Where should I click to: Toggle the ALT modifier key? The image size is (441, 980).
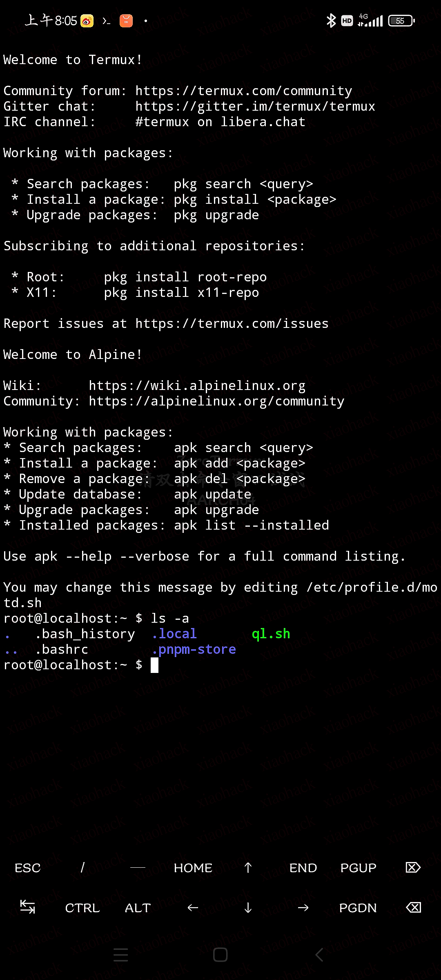tap(138, 908)
